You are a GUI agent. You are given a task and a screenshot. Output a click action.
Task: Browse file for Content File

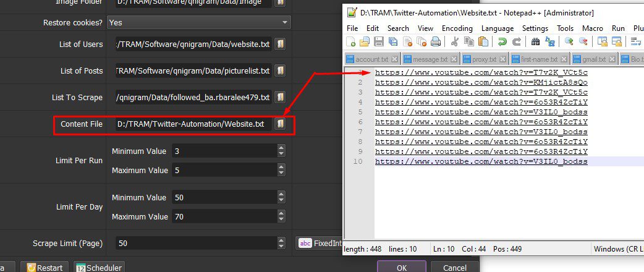[x=280, y=124]
